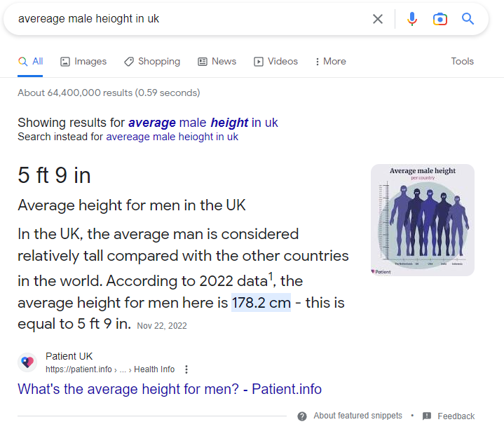Click the question mark help icon
This screenshot has width=504, height=422.
coord(302,416)
